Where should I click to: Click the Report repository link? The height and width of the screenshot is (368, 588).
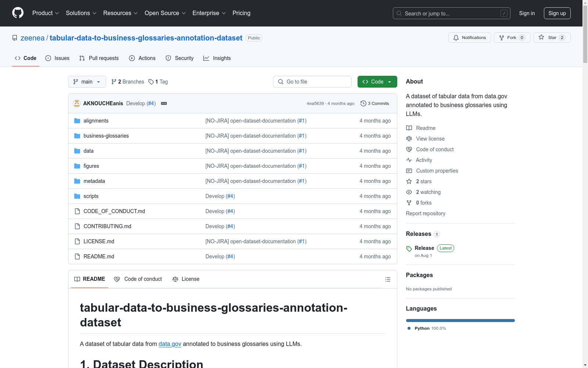(426, 213)
